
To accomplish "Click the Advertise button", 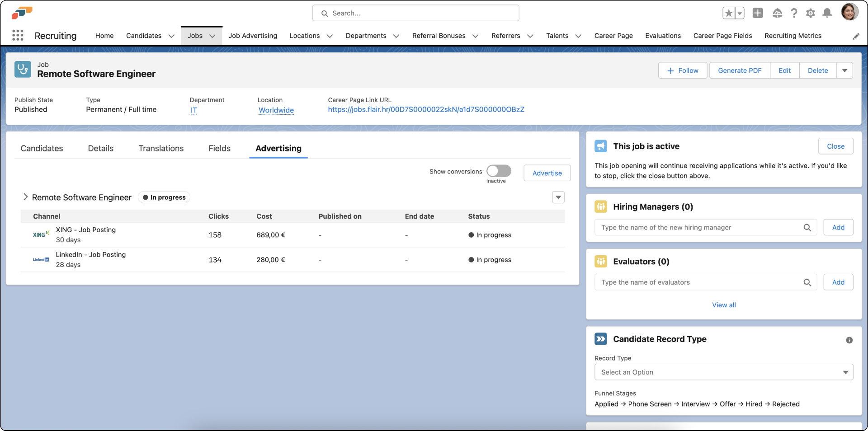I will click(x=547, y=173).
